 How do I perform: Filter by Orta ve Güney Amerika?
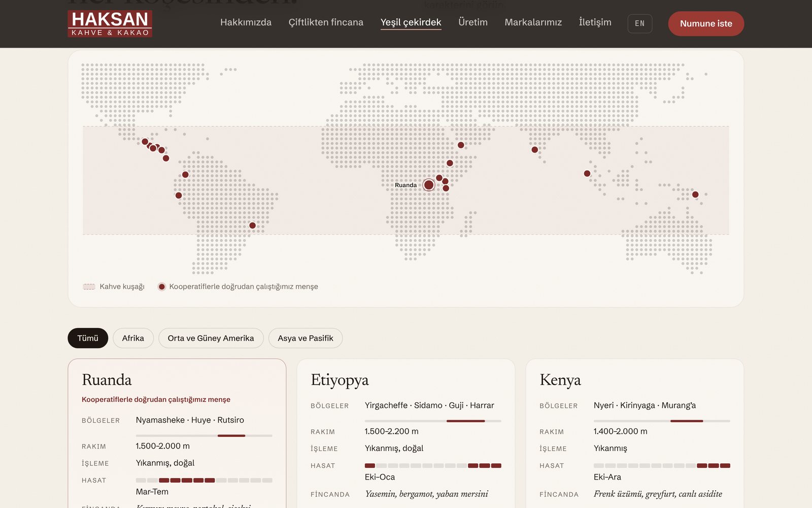211,338
